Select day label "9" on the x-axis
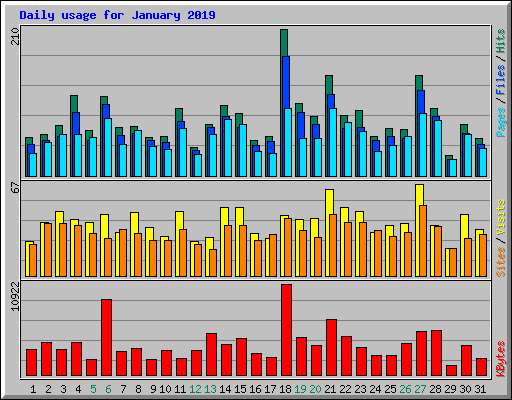Screen dimensions: 512x400 tap(153, 389)
